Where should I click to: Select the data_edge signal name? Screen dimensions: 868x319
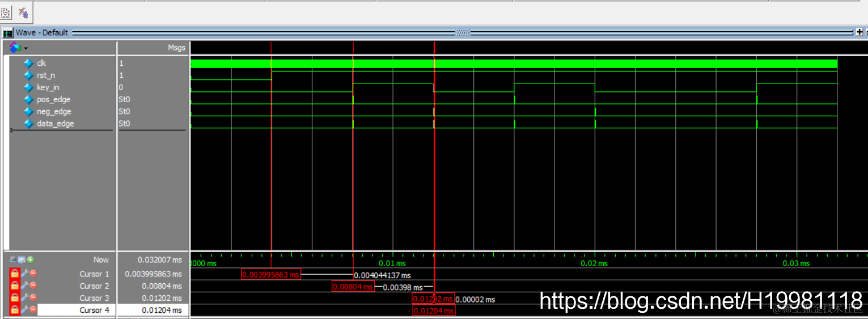[x=56, y=123]
